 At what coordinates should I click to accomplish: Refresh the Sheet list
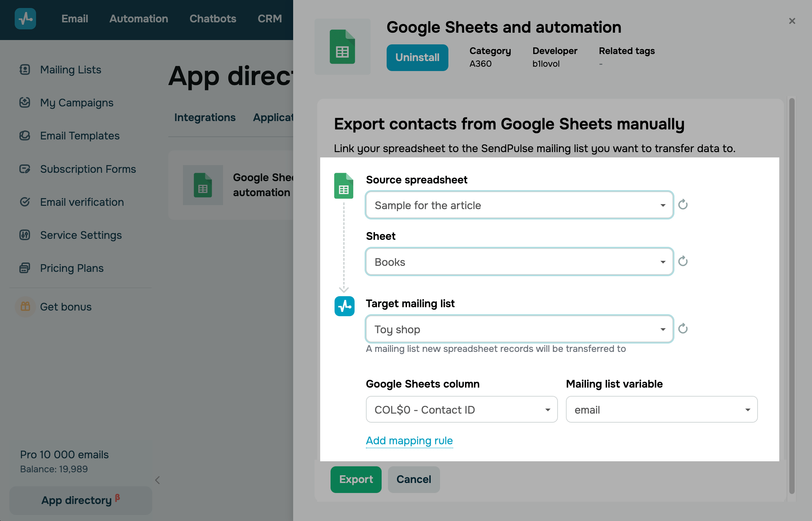(683, 261)
